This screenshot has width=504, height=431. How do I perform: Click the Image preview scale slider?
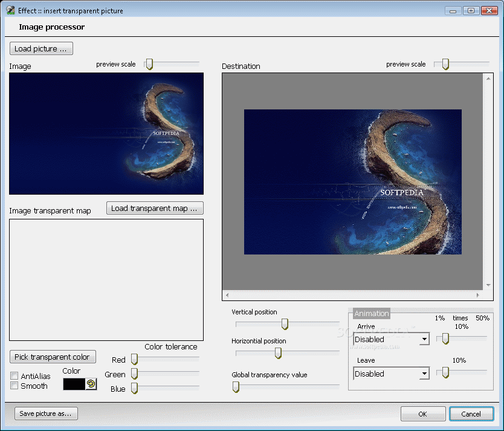[148, 63]
